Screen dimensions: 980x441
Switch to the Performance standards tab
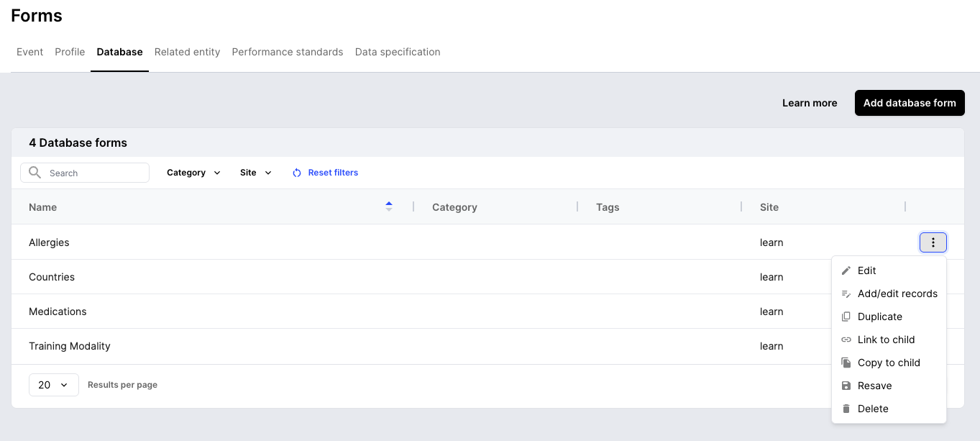287,52
